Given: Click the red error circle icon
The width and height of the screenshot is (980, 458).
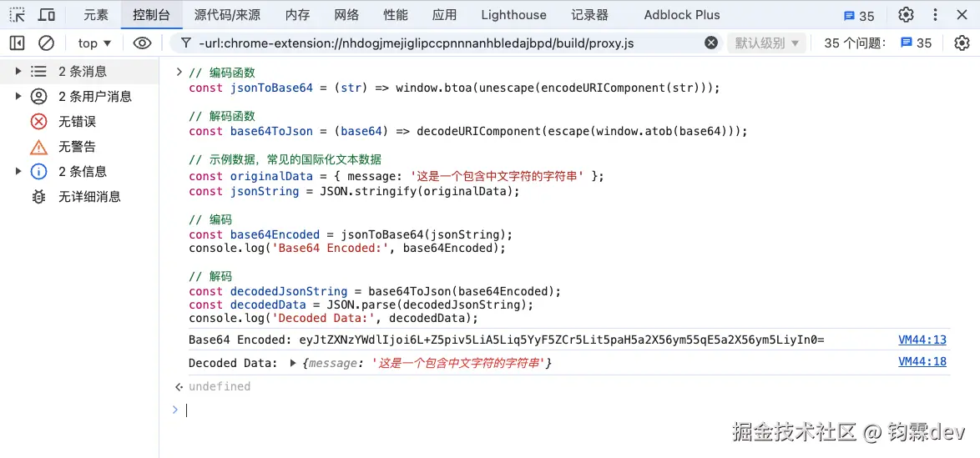Looking at the screenshot, I should [38, 121].
